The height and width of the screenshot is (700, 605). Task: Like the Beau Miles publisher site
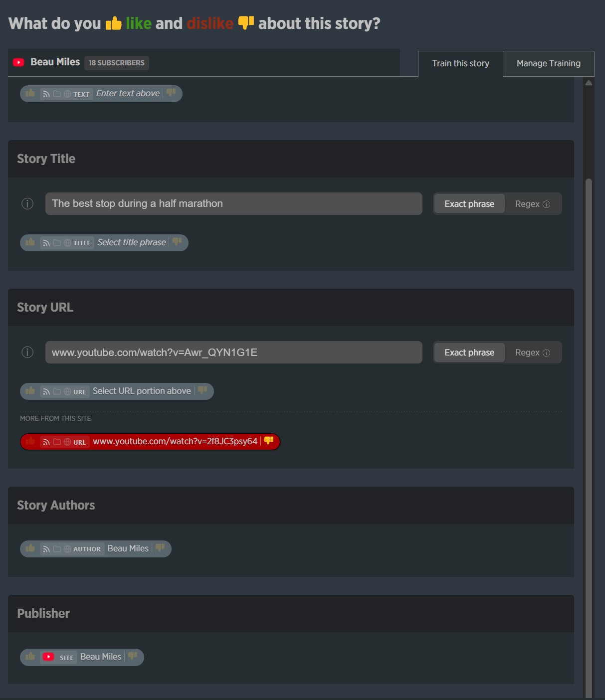(30, 657)
